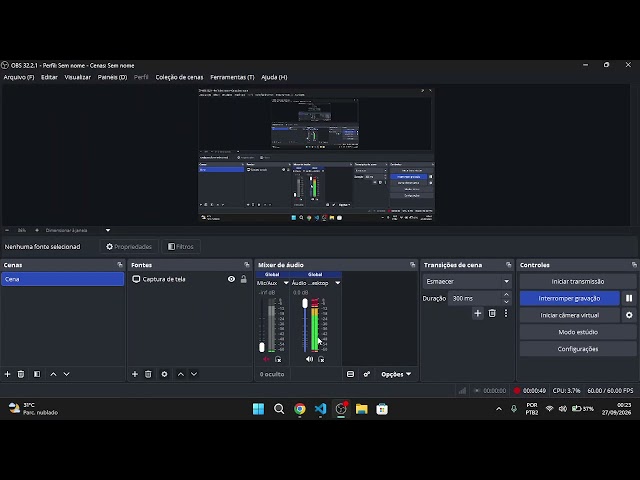640x480 pixels.
Task: Click Iniciar transmissão button
Action: coord(578,282)
